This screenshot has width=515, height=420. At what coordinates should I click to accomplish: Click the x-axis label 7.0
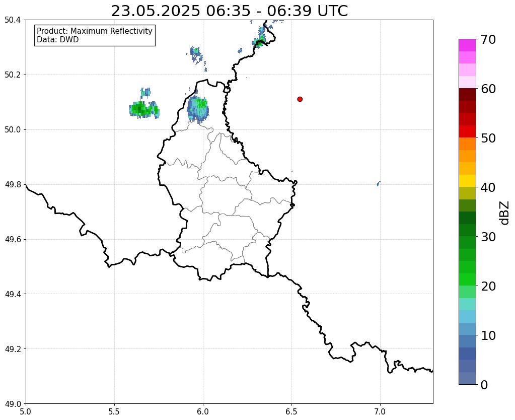(x=381, y=411)
